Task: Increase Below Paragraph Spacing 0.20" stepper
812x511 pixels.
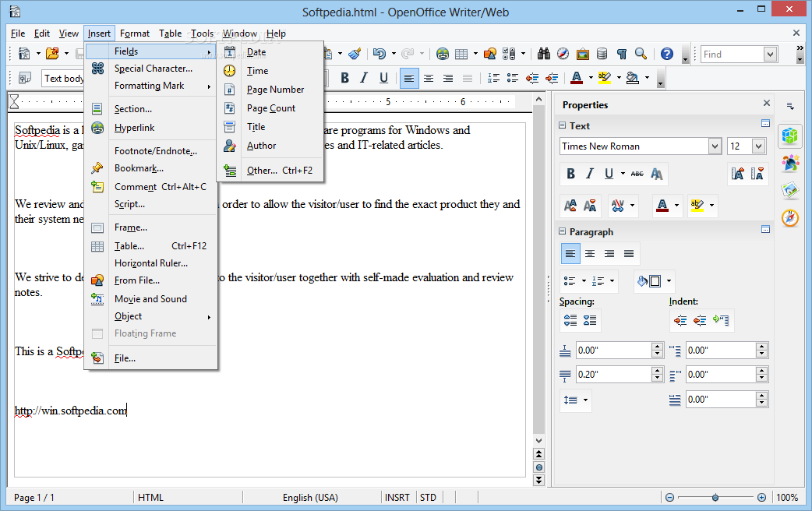Action: (x=657, y=371)
